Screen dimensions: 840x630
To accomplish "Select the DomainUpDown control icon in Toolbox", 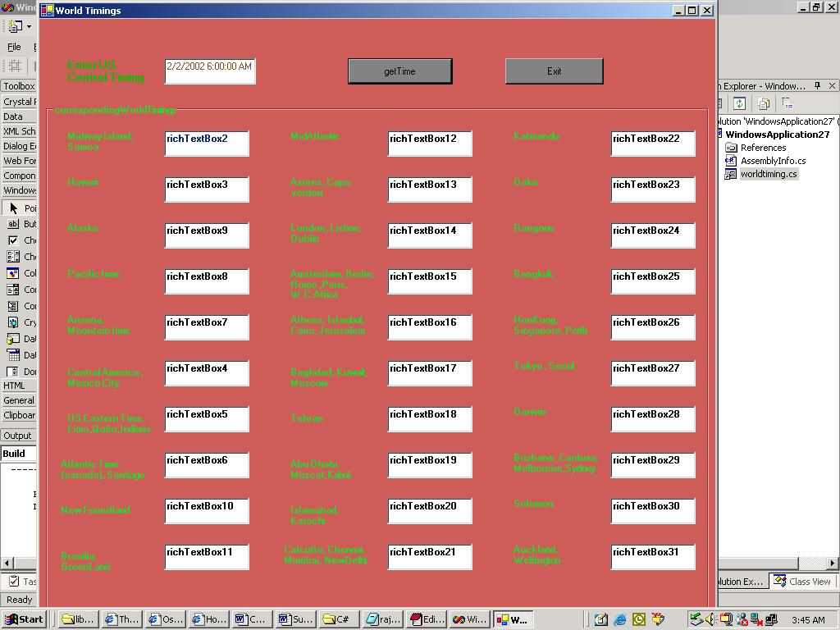I will tap(13, 372).
